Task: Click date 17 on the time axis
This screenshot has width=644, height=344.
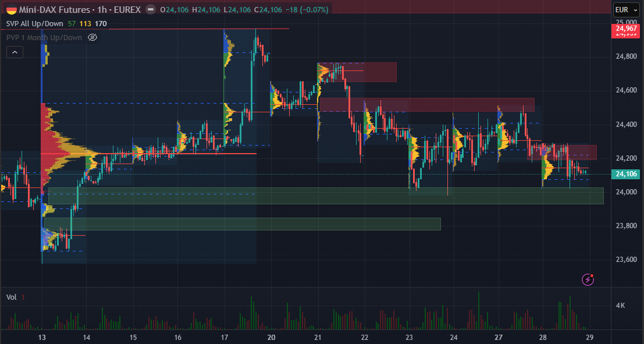Action: tap(224, 337)
